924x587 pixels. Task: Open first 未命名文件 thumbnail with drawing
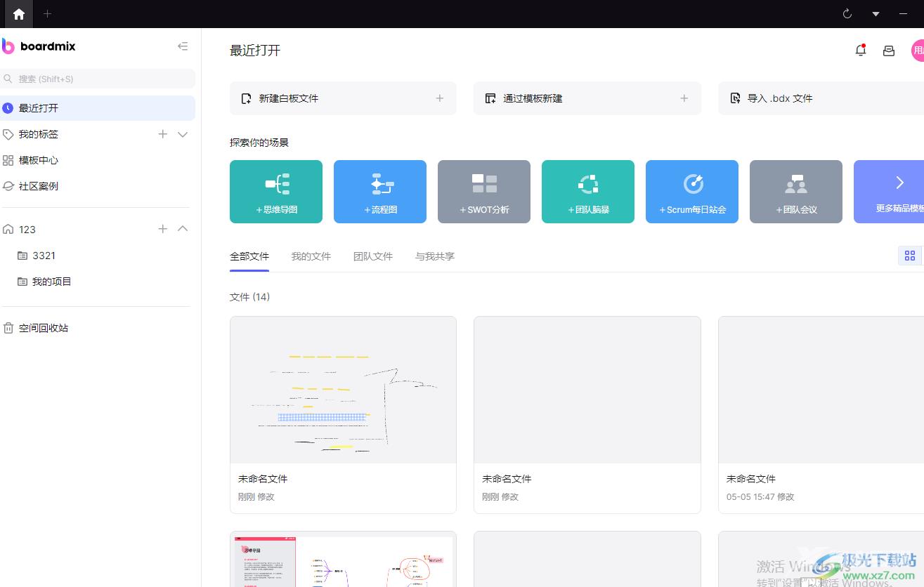point(343,390)
